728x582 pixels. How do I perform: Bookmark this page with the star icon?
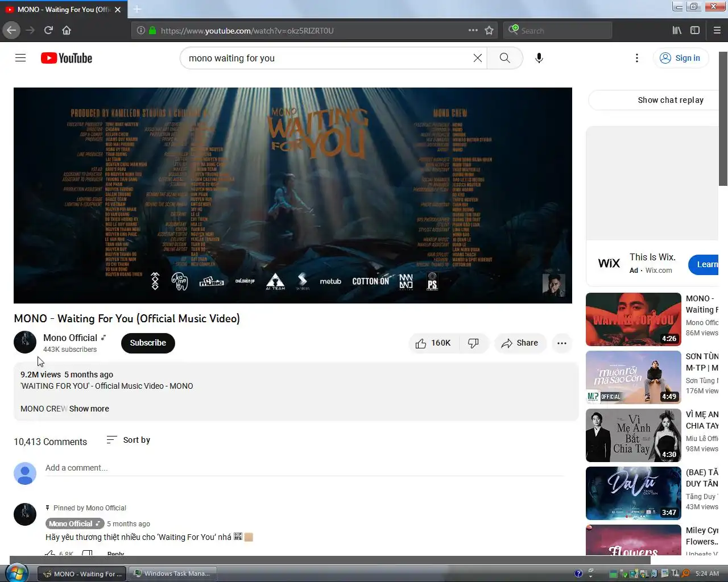point(489,30)
